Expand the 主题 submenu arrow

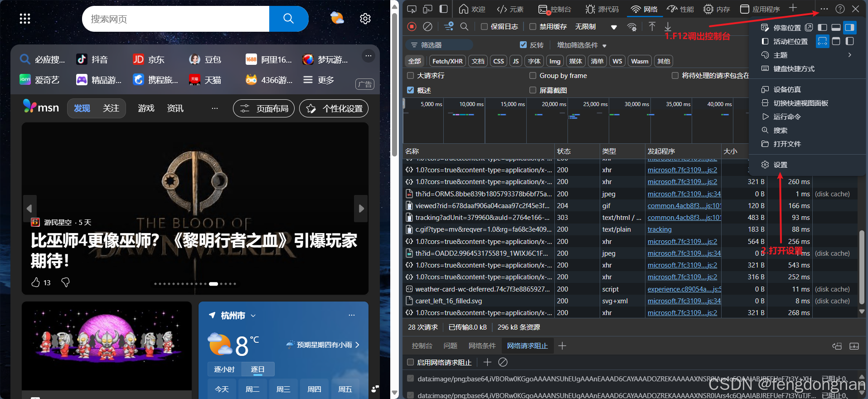(850, 55)
